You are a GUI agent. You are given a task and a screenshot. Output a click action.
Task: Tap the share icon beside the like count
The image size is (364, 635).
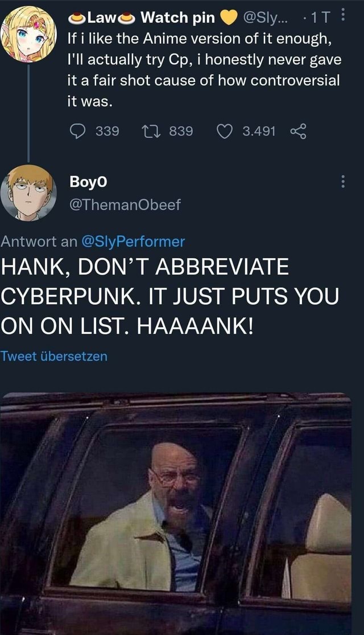coord(297,132)
